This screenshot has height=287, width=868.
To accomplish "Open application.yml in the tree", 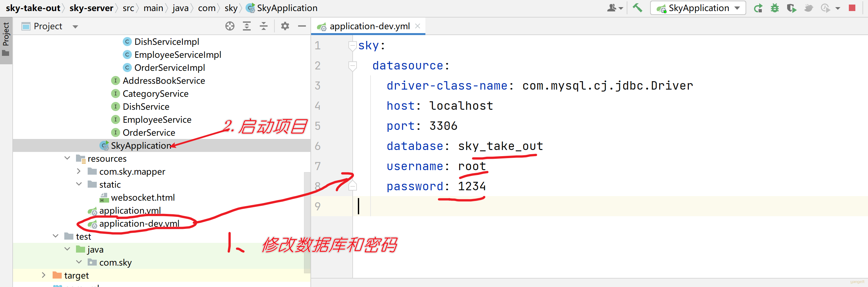I will point(130,210).
